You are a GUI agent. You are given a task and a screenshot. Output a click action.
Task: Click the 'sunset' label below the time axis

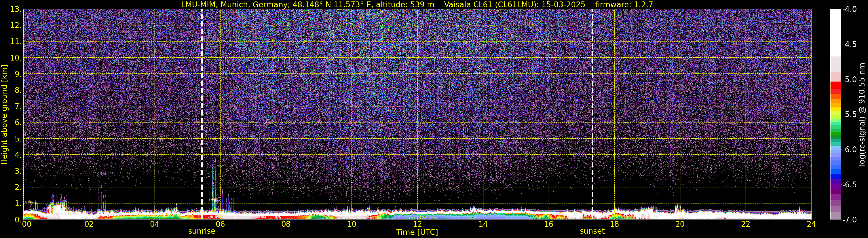(592, 231)
